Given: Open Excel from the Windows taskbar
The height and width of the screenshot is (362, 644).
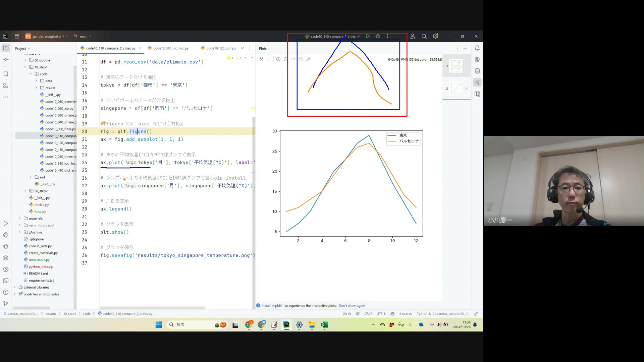Looking at the screenshot, I should 324,324.
